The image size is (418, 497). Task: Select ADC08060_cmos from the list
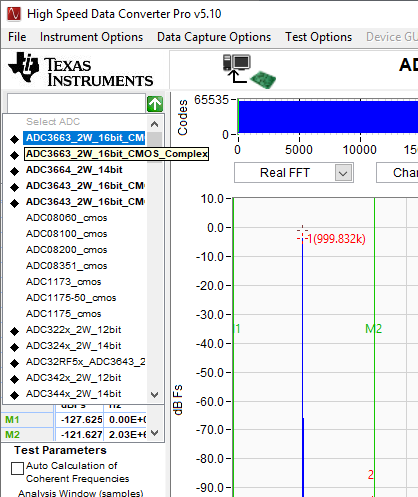tap(67, 218)
